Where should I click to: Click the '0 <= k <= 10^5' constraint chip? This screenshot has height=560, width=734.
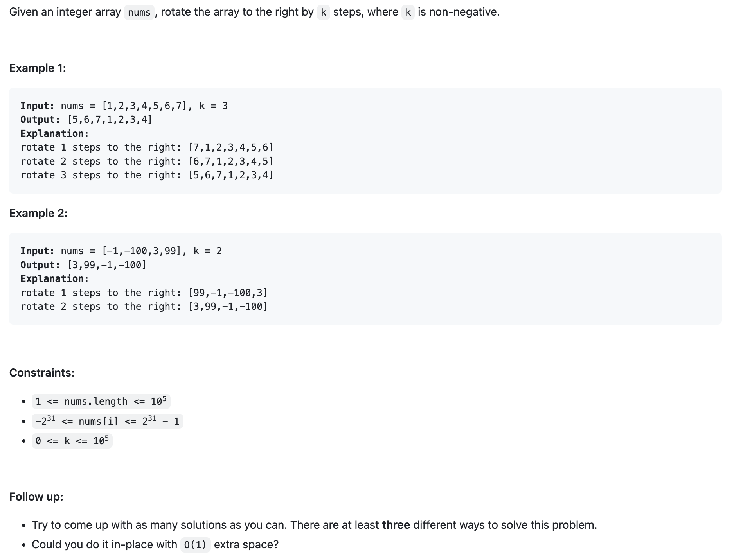coord(72,441)
